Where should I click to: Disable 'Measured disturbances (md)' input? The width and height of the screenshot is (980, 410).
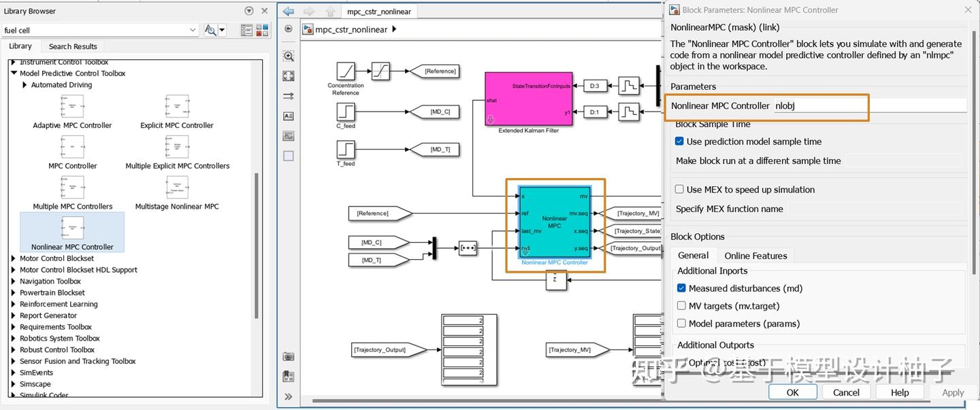(681, 288)
